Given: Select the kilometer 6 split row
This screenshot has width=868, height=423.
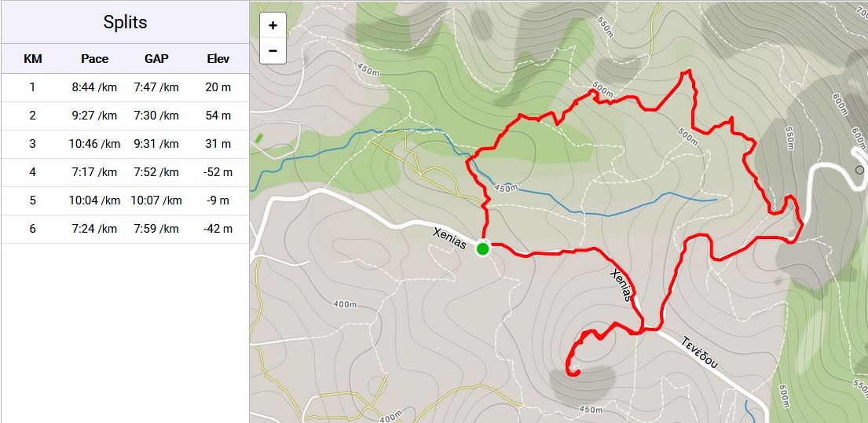Looking at the screenshot, I should pos(125,229).
